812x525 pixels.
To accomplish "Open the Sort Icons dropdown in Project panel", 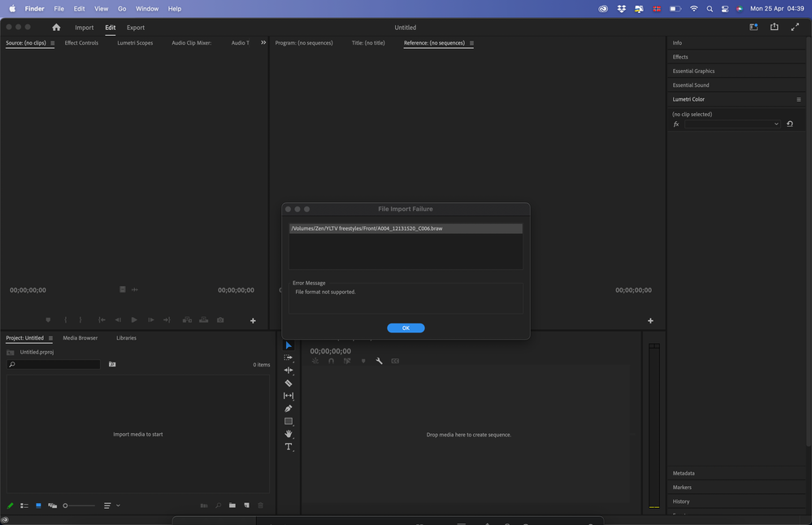I will click(111, 505).
